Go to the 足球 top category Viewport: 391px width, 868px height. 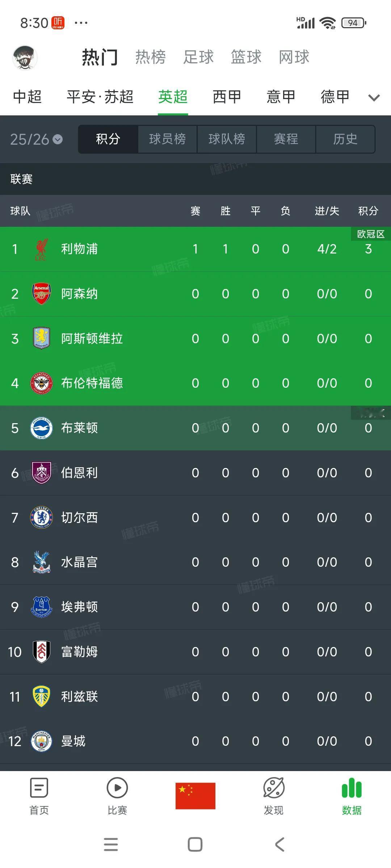click(198, 57)
